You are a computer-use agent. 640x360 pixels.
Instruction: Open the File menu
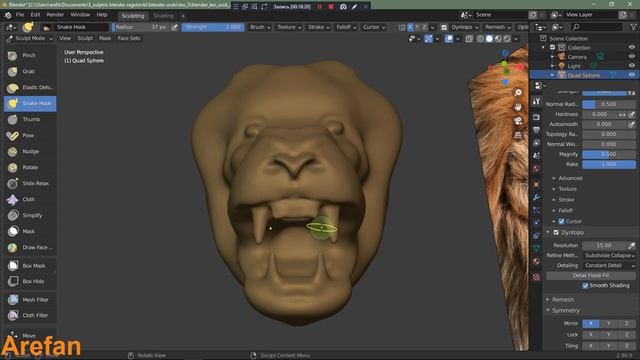pyautogui.click(x=20, y=15)
